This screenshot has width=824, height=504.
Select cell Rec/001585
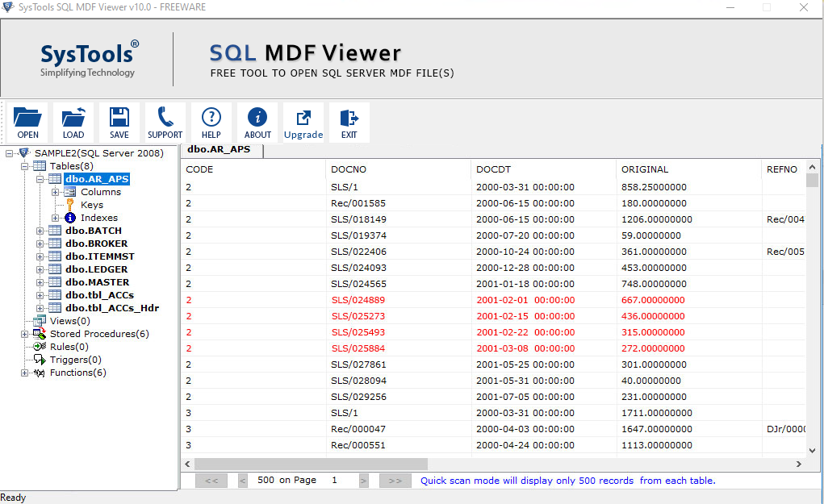[358, 203]
